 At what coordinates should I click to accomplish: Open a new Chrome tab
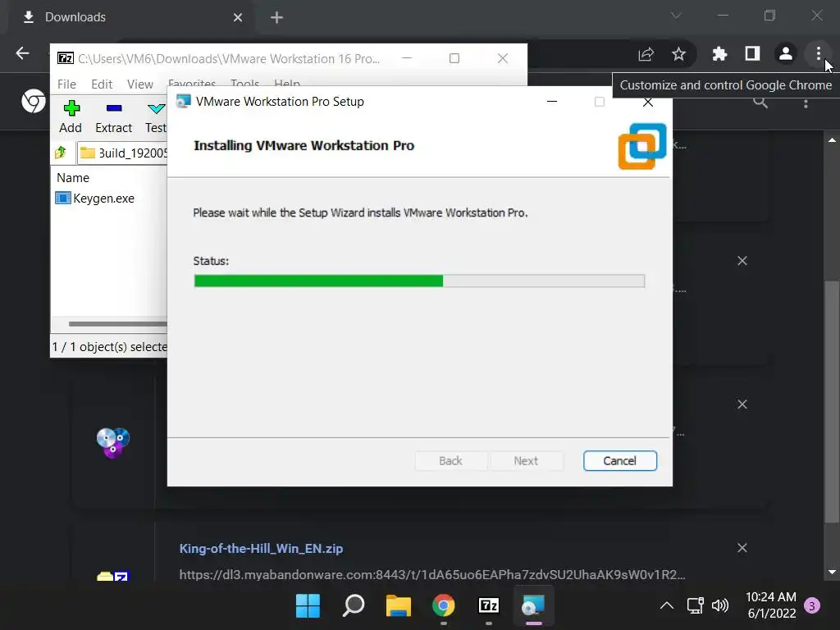click(x=276, y=18)
